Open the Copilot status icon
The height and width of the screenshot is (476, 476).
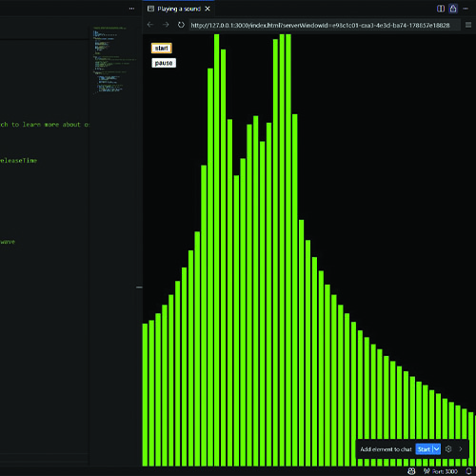click(x=411, y=471)
